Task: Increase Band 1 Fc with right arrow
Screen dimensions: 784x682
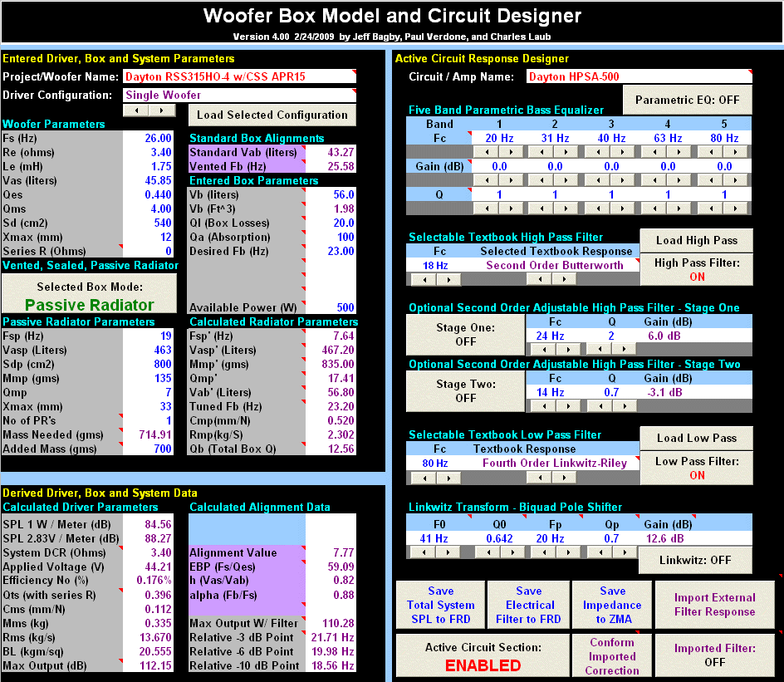Action: pyautogui.click(x=511, y=152)
